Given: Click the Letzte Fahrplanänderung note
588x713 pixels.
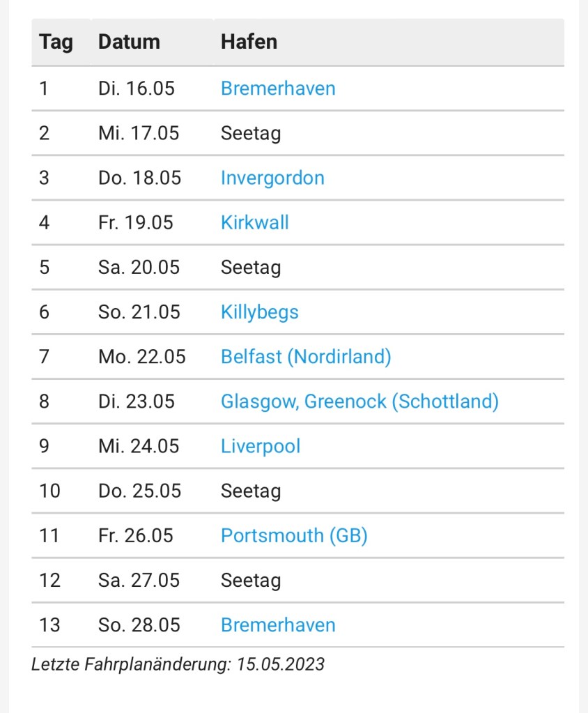Looking at the screenshot, I should click(x=178, y=664).
